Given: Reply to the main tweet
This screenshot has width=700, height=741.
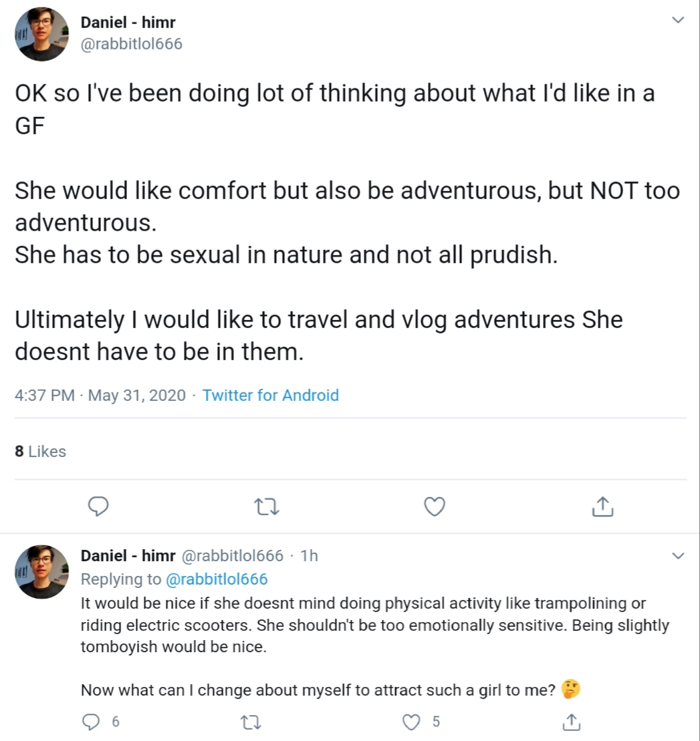Looking at the screenshot, I should click(98, 507).
